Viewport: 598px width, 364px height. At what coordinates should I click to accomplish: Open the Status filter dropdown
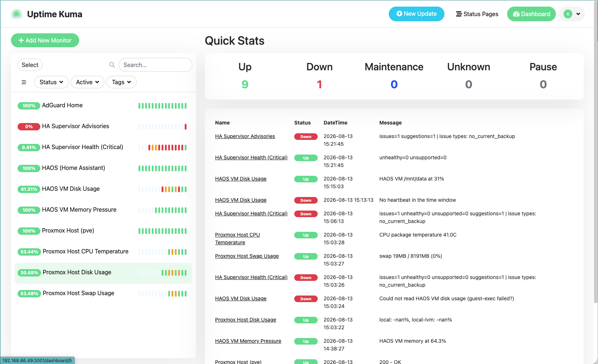(x=51, y=82)
